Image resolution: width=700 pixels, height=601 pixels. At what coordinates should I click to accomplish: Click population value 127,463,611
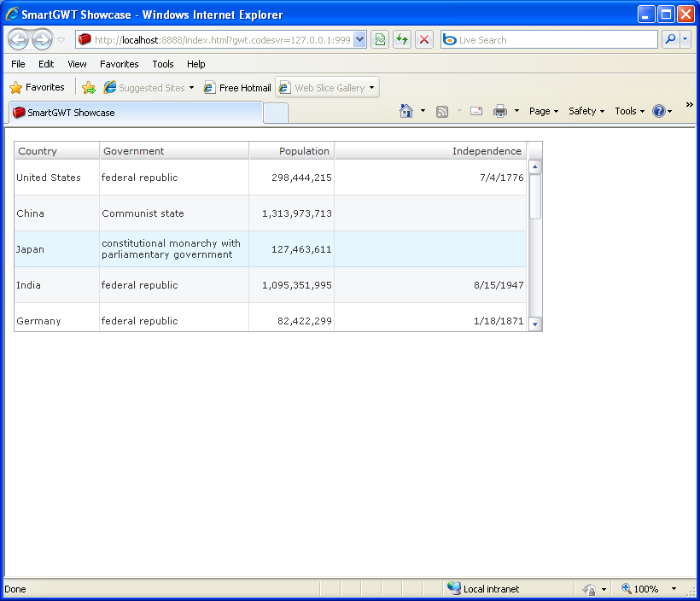coord(301,249)
